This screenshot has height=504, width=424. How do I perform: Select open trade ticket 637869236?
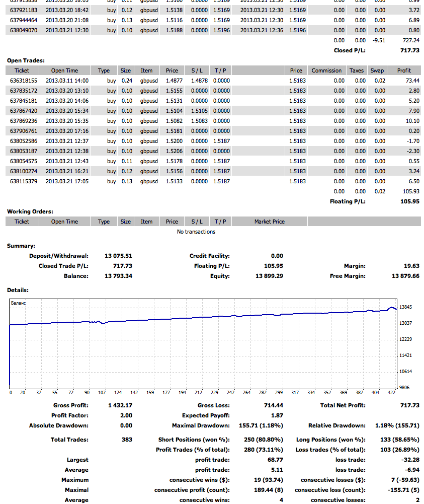click(24, 121)
